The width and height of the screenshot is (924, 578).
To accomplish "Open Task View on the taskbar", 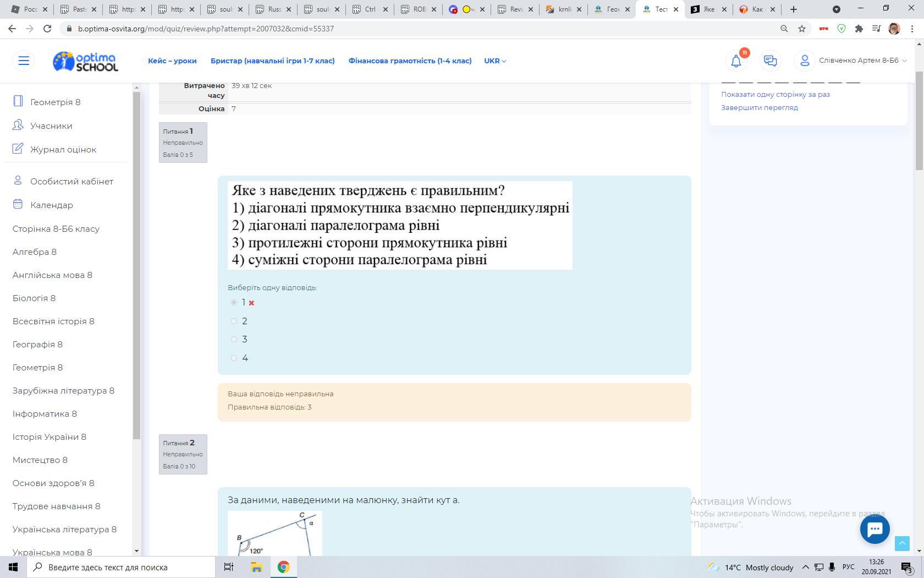I will [229, 567].
